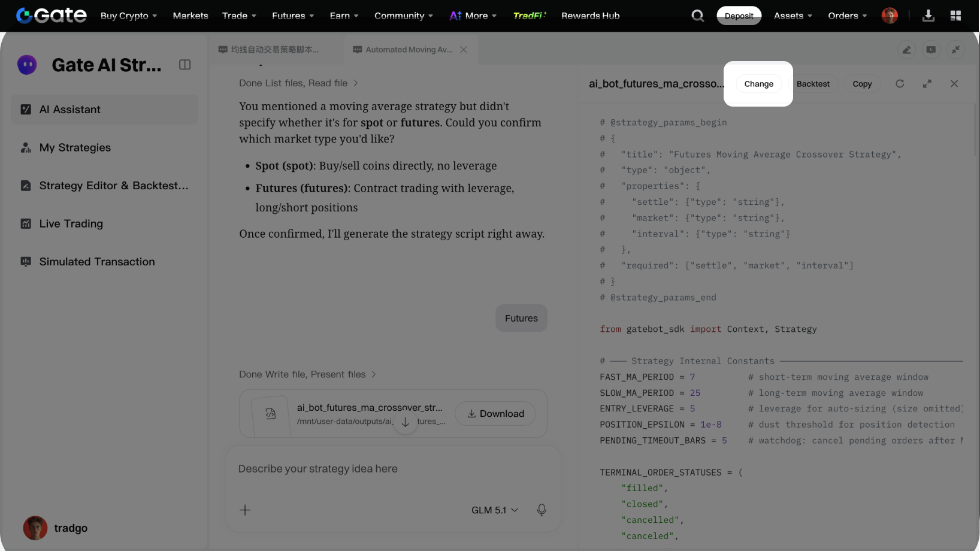Close the strategy code panel
Screen dimensions: 980x551
click(x=954, y=84)
